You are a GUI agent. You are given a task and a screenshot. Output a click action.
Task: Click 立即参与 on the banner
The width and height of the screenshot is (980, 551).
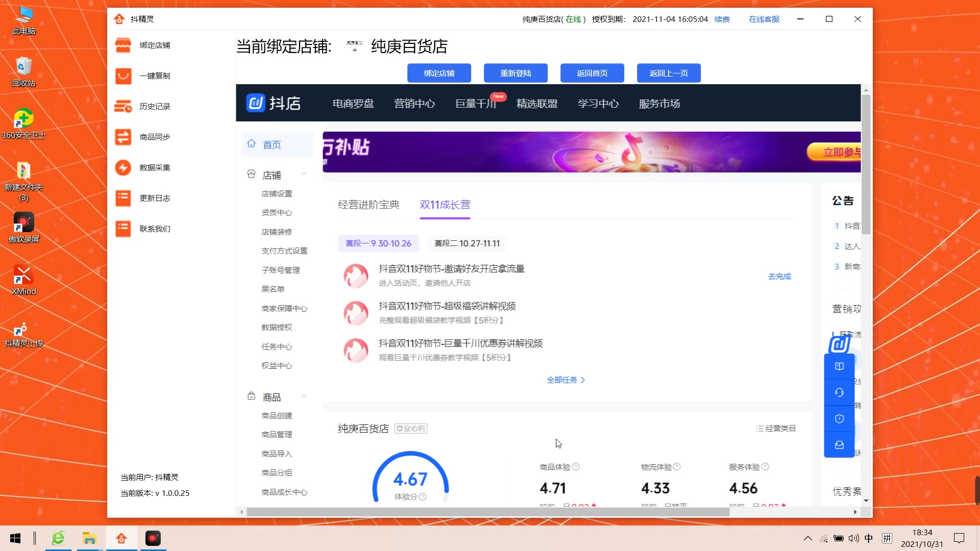835,152
